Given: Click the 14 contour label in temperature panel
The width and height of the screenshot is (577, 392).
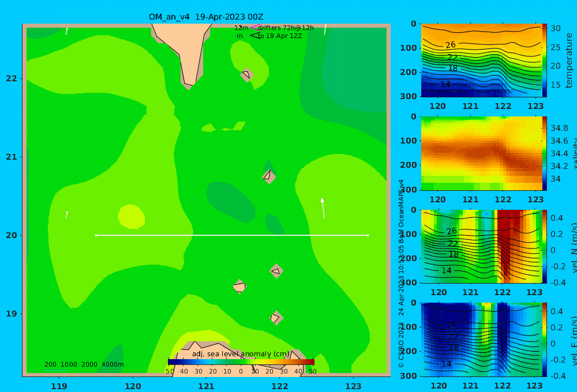Looking at the screenshot, I should 445,84.
